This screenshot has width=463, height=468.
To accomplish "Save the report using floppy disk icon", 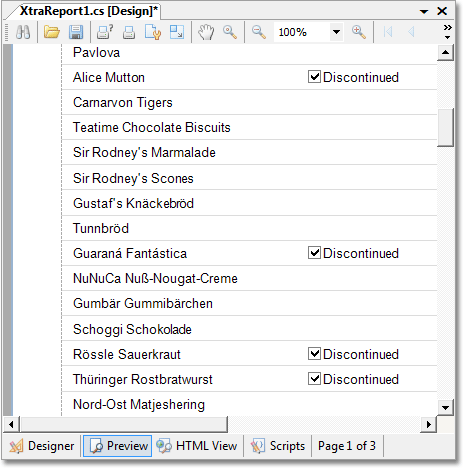I will tap(76, 32).
